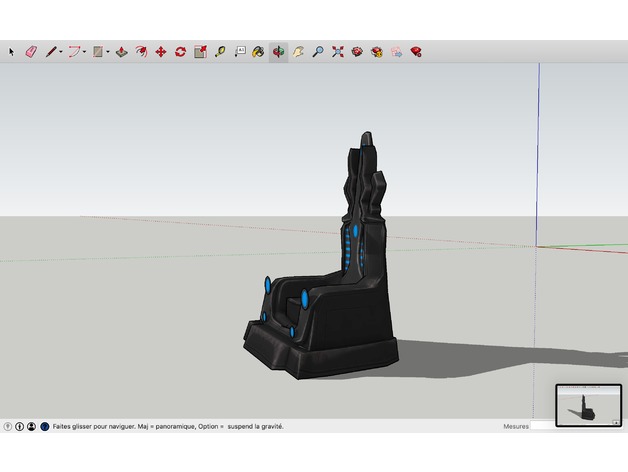This screenshot has width=628, height=472.
Task: Toggle the Orbit tool
Action: (278, 51)
